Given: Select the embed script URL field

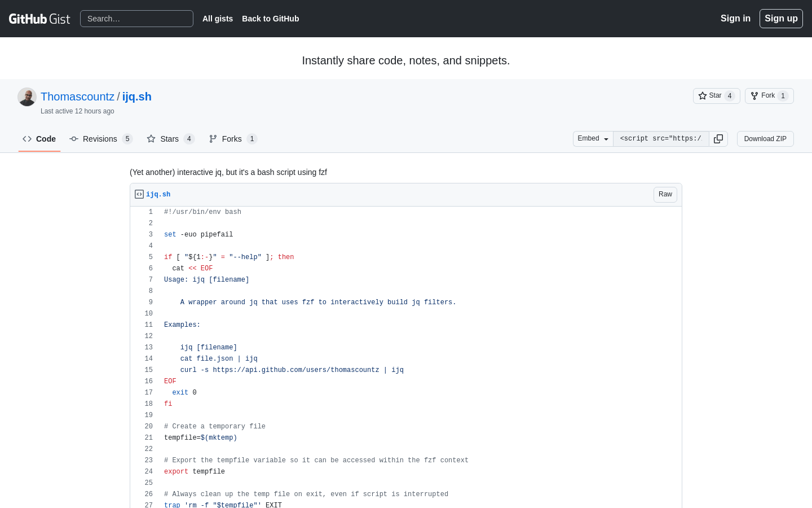Looking at the screenshot, I should pyautogui.click(x=661, y=139).
